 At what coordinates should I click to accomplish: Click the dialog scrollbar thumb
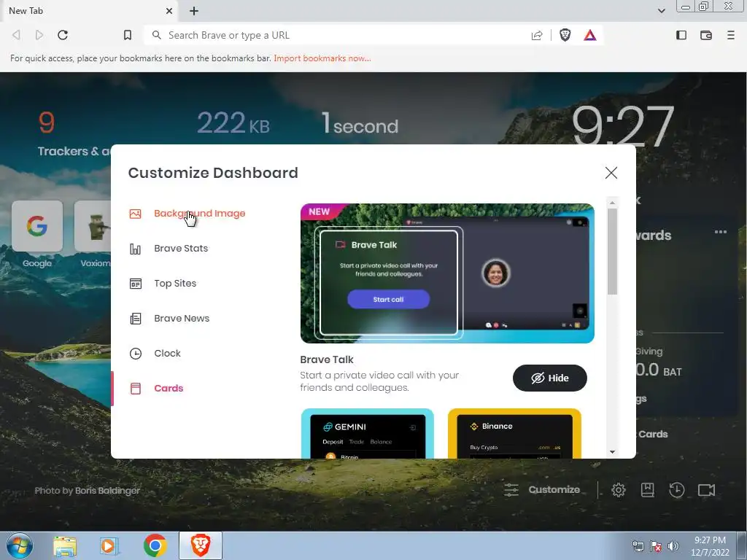click(613, 252)
